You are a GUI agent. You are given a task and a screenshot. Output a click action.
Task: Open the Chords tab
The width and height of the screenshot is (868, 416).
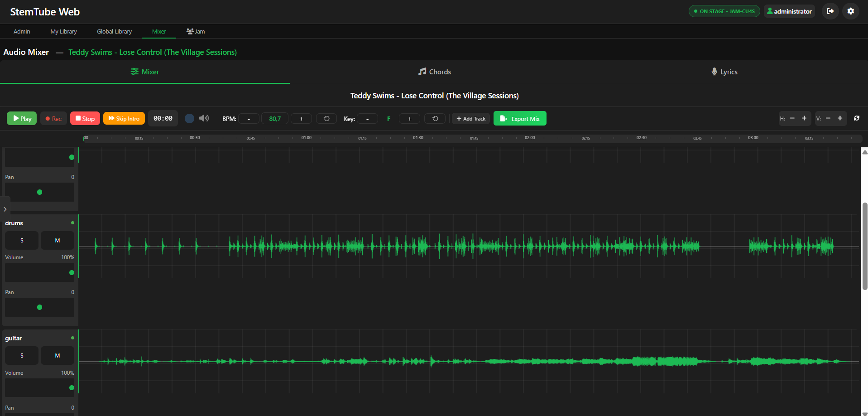pyautogui.click(x=434, y=72)
